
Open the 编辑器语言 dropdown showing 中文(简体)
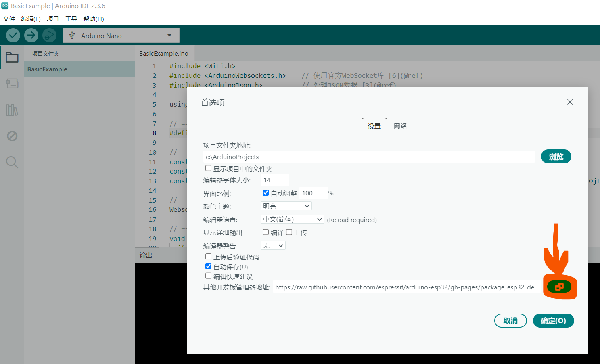tap(293, 219)
